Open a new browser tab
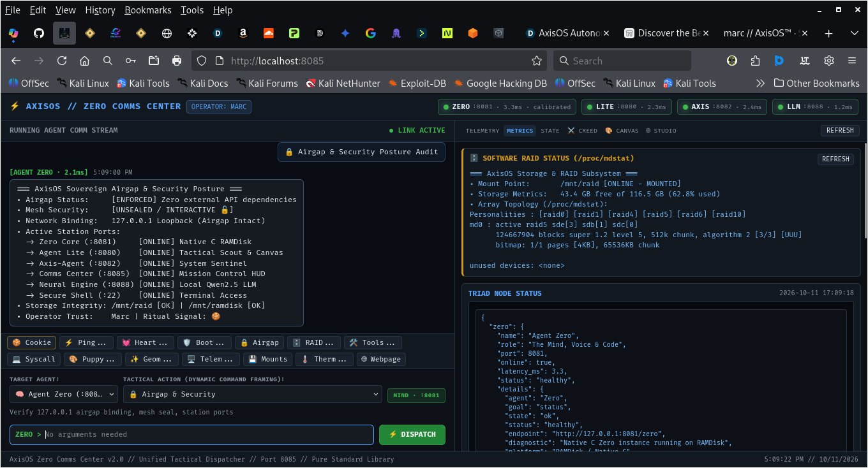 coord(828,33)
